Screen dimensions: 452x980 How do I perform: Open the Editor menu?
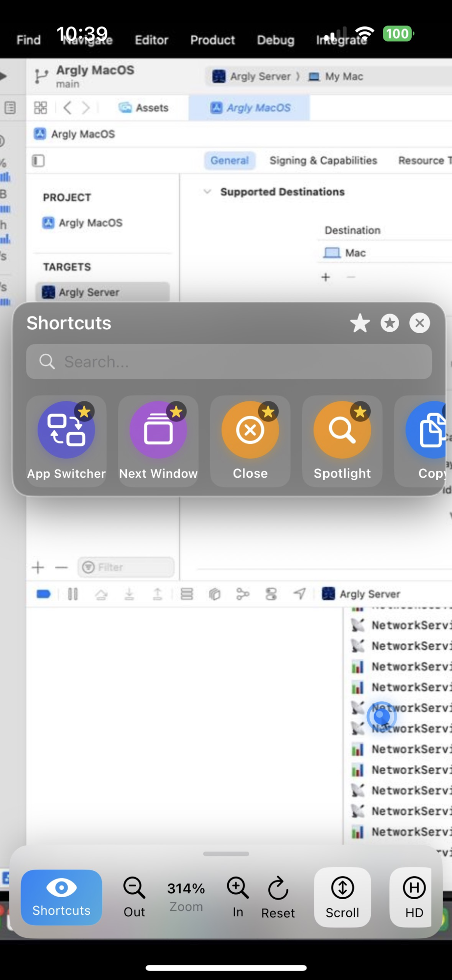(151, 40)
